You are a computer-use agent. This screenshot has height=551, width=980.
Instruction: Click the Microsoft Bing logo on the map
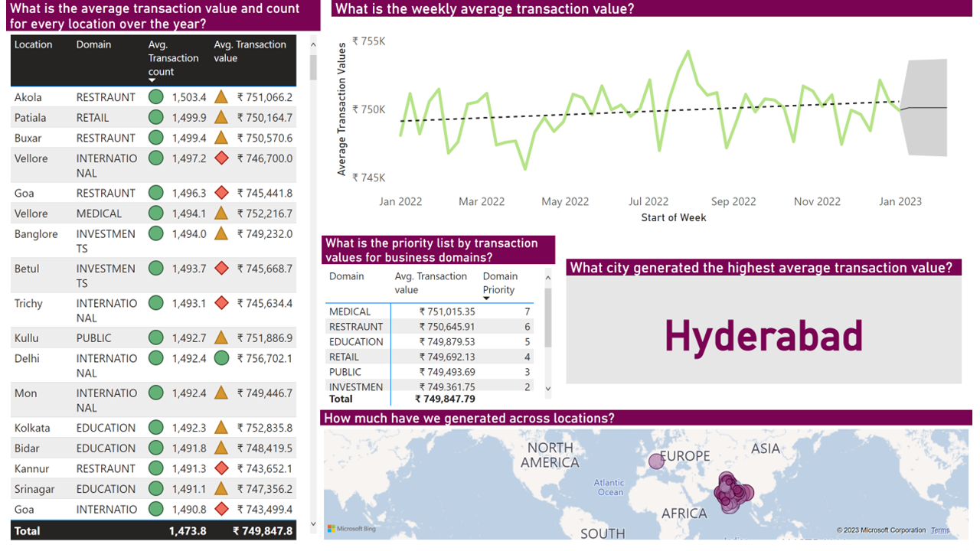[352, 528]
